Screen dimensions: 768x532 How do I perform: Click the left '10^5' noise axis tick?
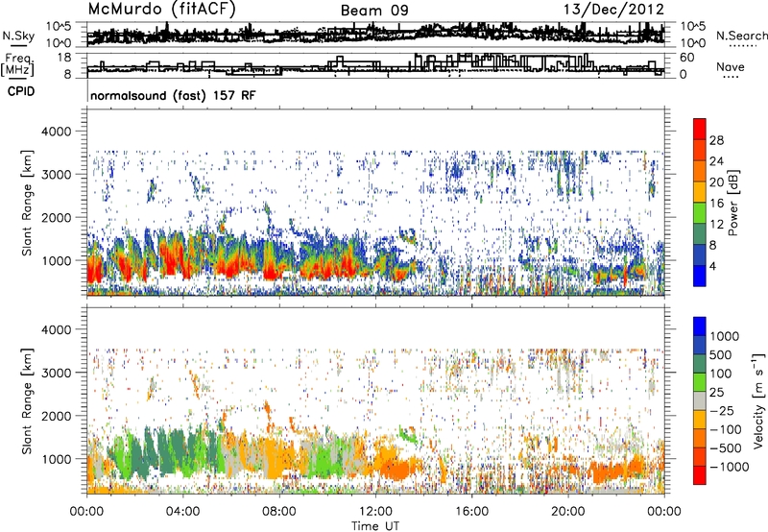(x=59, y=27)
